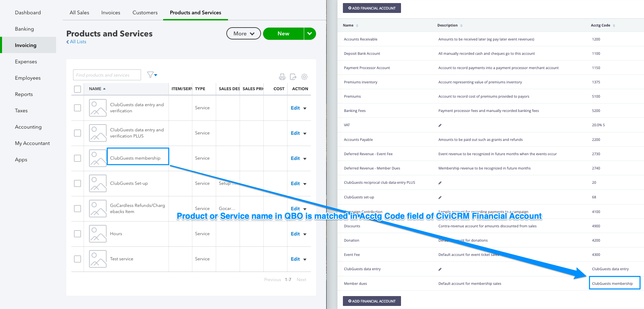Expand the arrow beside the New button
The image size is (644, 309).
click(x=310, y=34)
